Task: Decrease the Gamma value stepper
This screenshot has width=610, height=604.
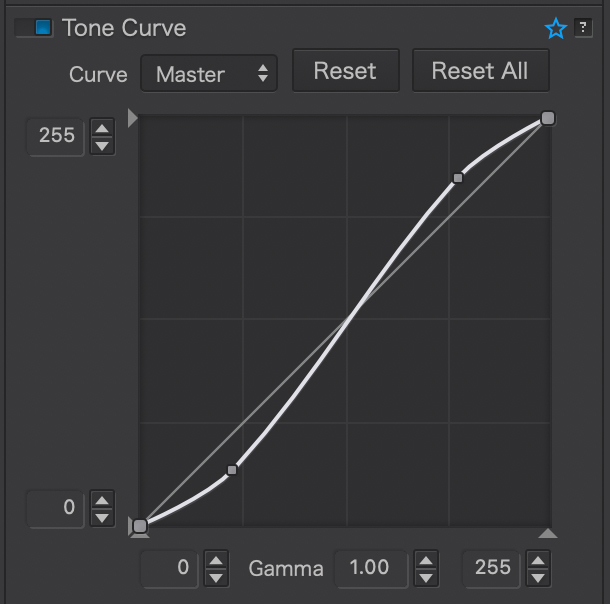Action: tap(426, 577)
